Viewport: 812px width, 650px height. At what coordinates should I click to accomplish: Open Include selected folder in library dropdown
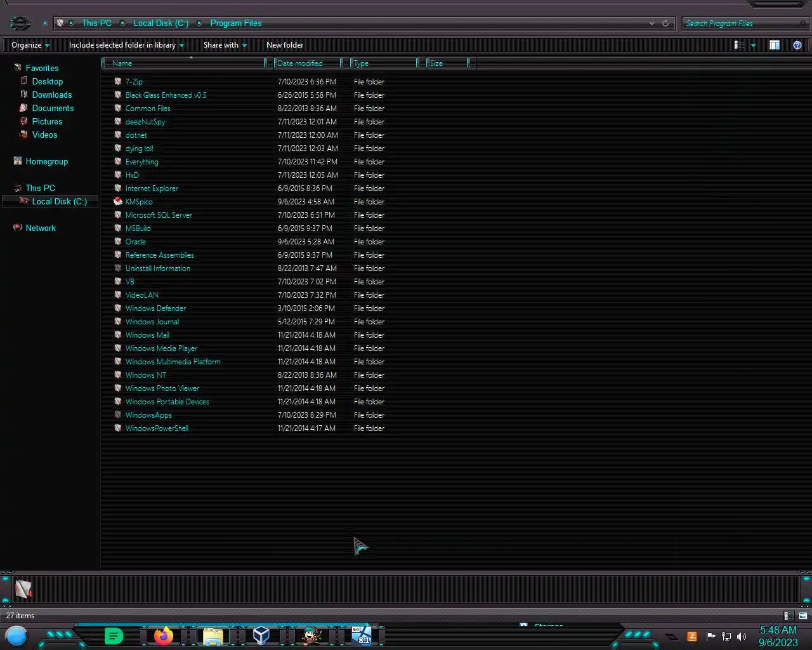[x=126, y=45]
